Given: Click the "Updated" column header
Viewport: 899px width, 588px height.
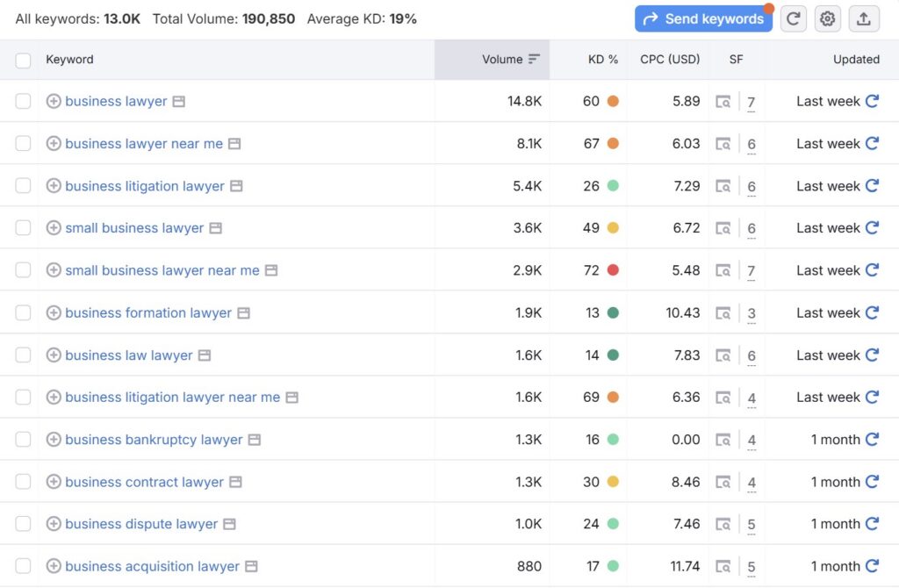Looking at the screenshot, I should tap(856, 60).
